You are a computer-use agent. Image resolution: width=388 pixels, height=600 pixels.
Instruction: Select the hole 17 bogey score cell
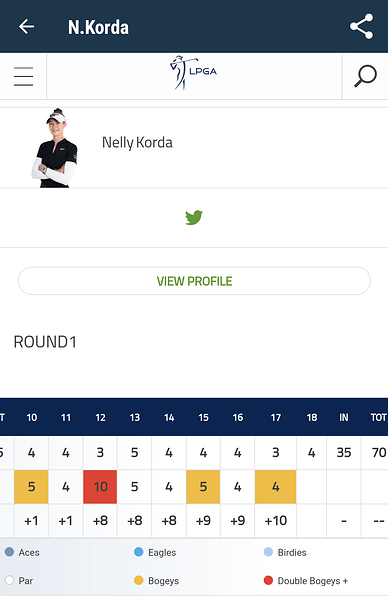[x=276, y=487]
